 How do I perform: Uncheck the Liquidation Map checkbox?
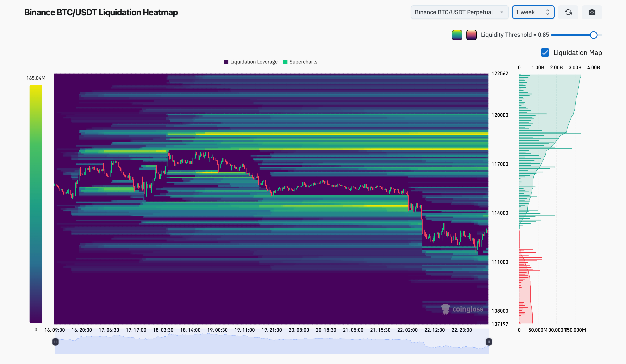pyautogui.click(x=545, y=53)
